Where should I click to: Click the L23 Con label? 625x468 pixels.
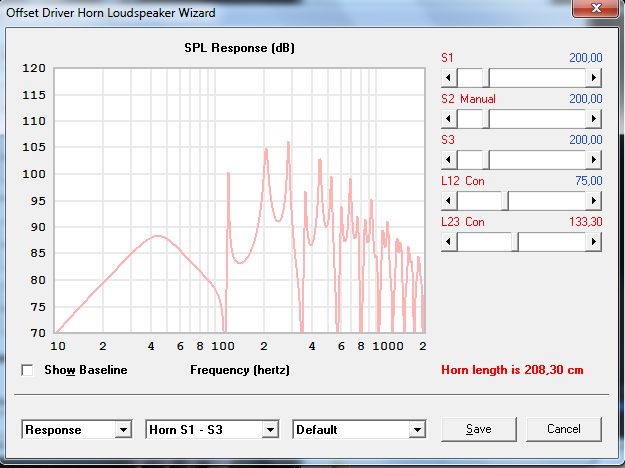click(x=463, y=222)
